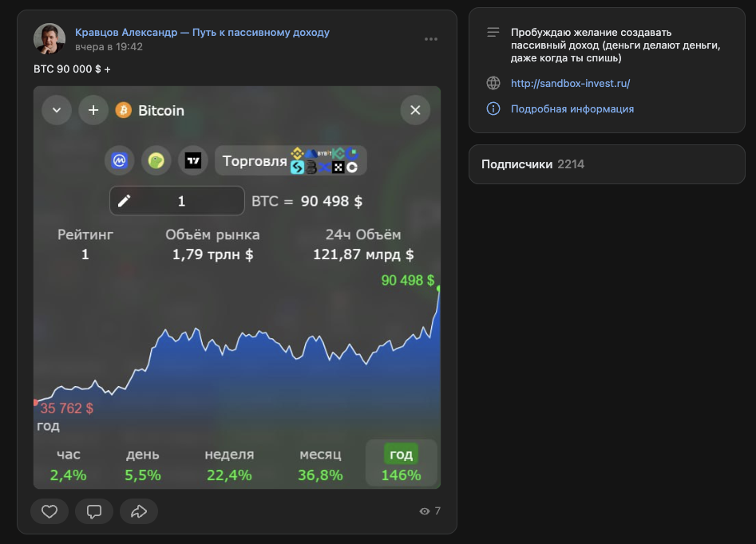This screenshot has width=756, height=544.
Task: Open the CoinMarketCap icon link
Action: [x=120, y=160]
